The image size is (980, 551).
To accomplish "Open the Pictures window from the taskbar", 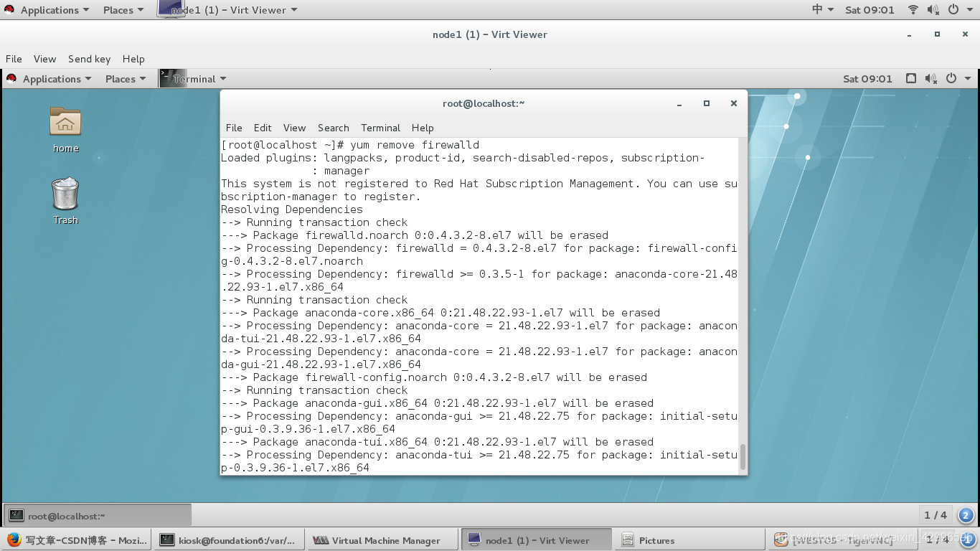I will point(688,540).
